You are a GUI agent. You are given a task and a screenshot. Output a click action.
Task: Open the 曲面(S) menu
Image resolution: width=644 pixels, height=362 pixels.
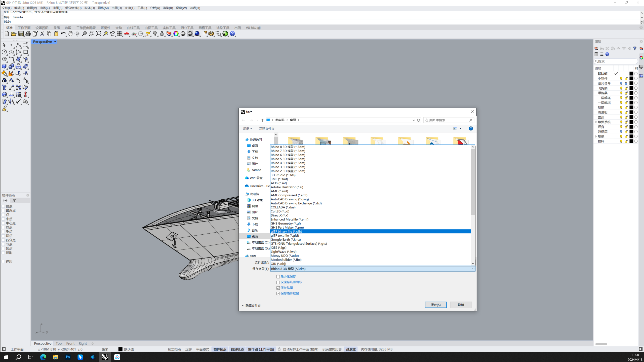[57, 8]
